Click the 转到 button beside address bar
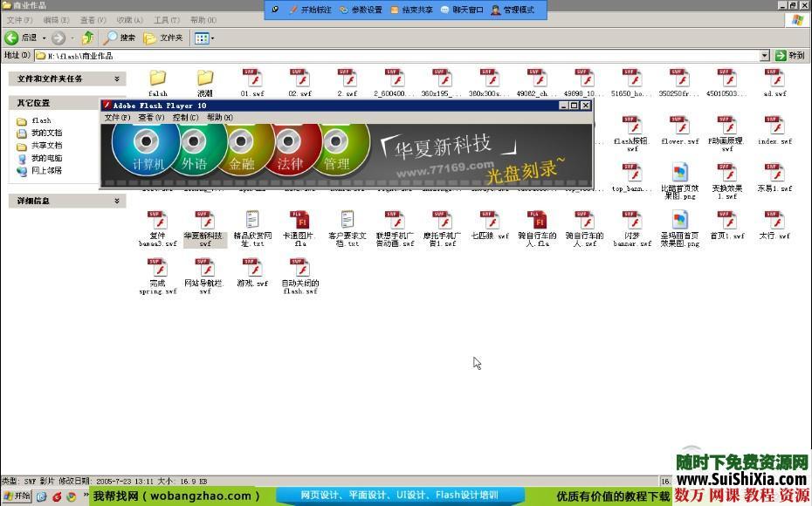The height and width of the screenshot is (506, 812). (x=785, y=54)
